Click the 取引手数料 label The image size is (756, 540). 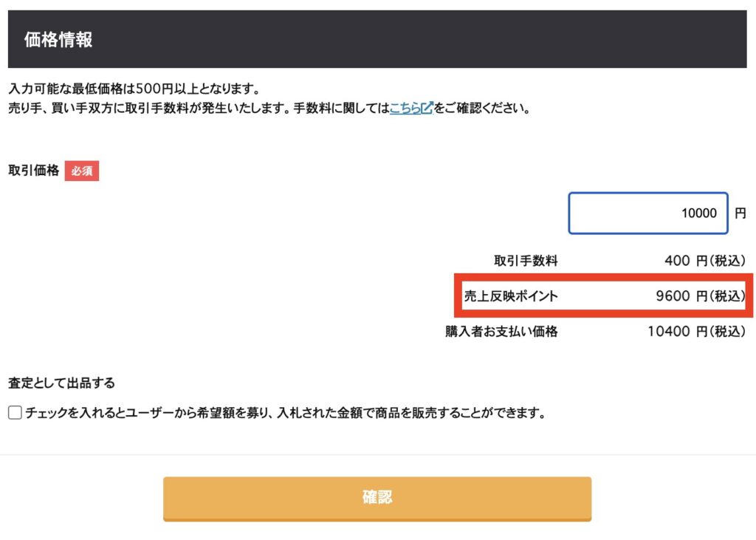click(526, 261)
